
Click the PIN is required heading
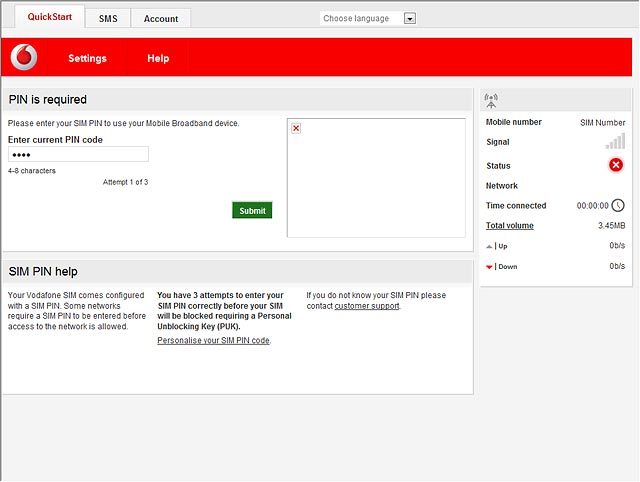tap(48, 100)
